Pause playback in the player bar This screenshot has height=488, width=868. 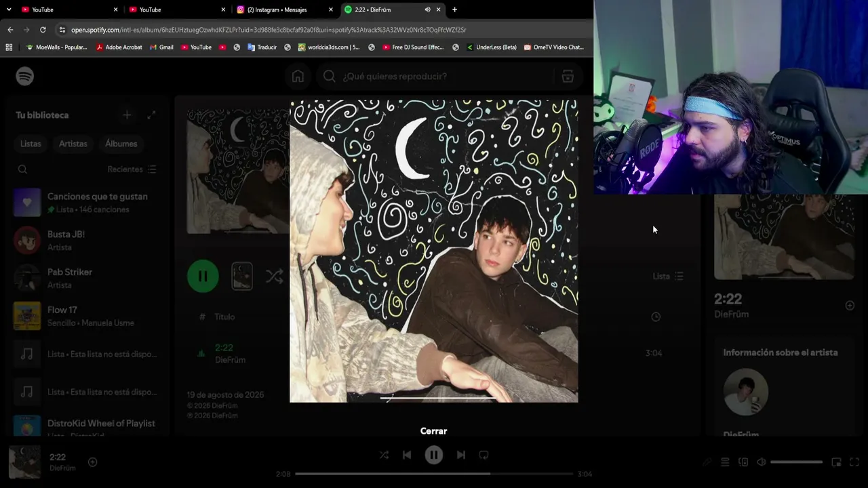[434, 455]
